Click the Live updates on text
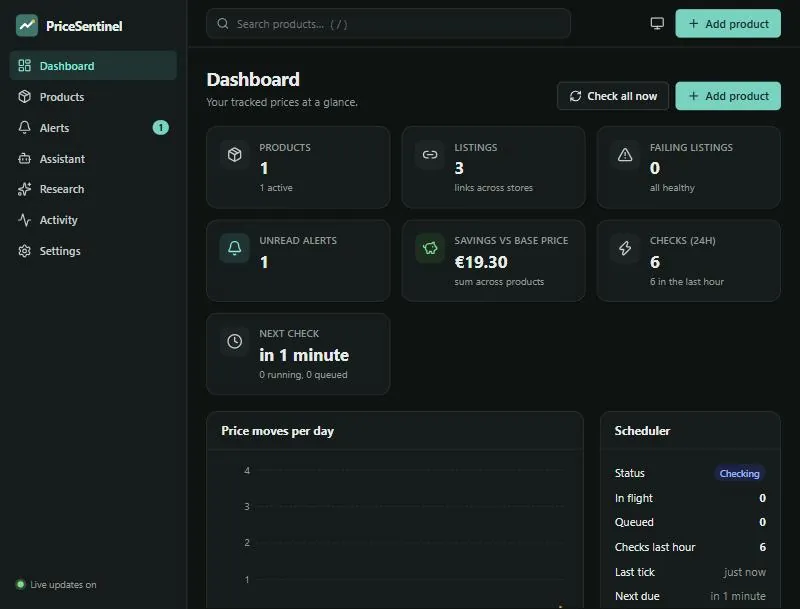The image size is (800, 609). coord(63,585)
